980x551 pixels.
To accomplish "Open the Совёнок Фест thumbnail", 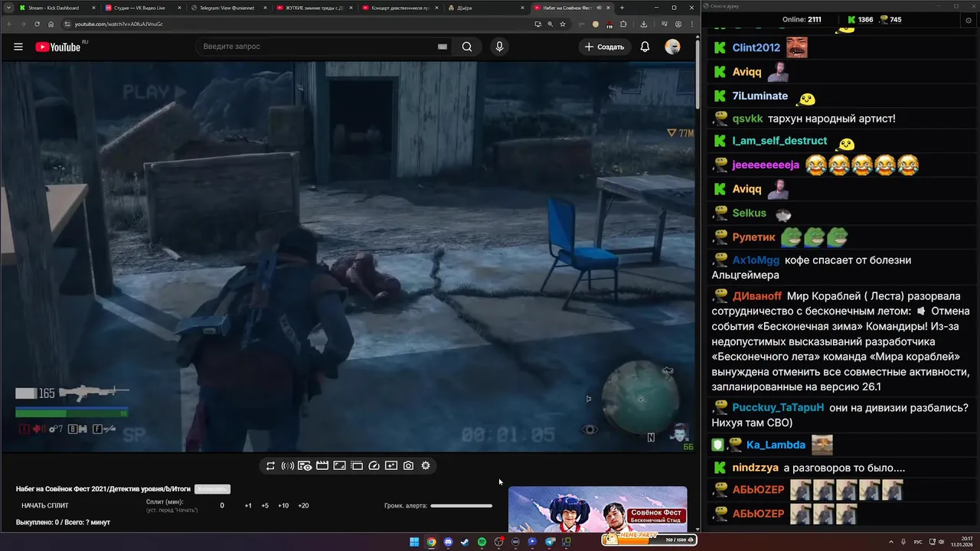I will tap(598, 509).
